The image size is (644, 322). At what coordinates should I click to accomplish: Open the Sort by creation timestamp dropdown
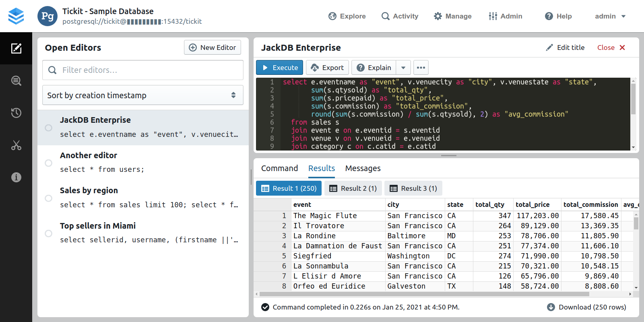(142, 95)
